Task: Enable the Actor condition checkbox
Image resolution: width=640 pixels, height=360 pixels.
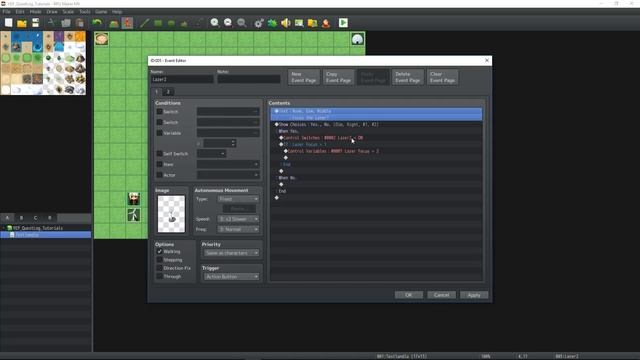Action: 160,175
